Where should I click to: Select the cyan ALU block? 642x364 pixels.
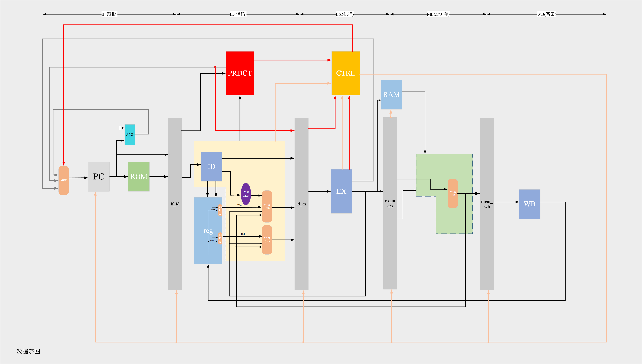(129, 135)
